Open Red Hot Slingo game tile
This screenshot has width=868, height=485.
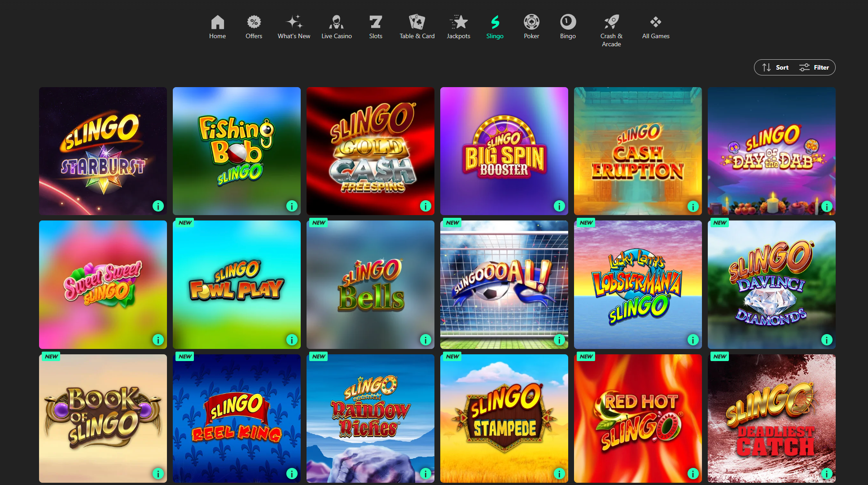click(x=637, y=418)
